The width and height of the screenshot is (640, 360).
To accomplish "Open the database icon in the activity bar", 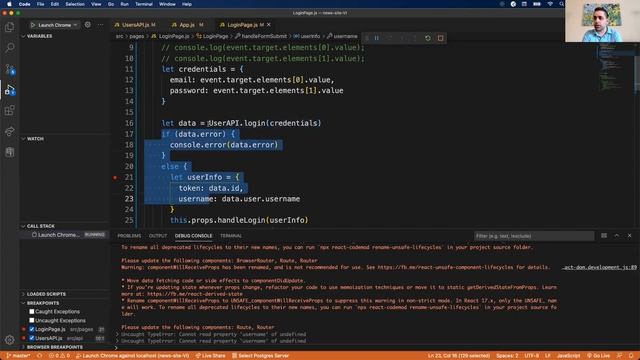I will tap(9, 152).
